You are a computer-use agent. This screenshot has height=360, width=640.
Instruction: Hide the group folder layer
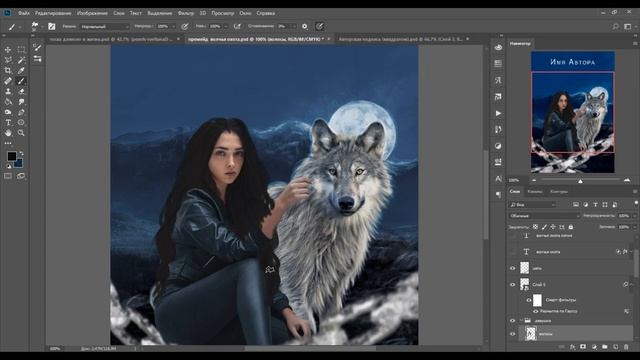point(513,321)
